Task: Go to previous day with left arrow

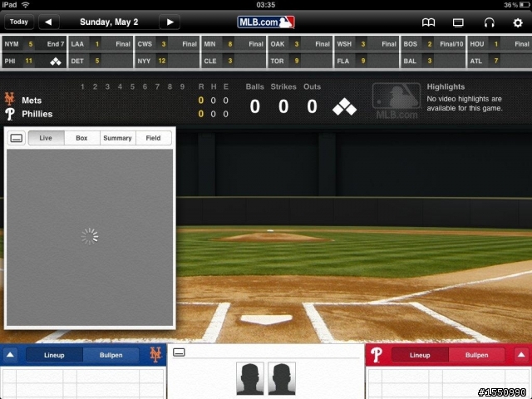Action: pos(49,22)
